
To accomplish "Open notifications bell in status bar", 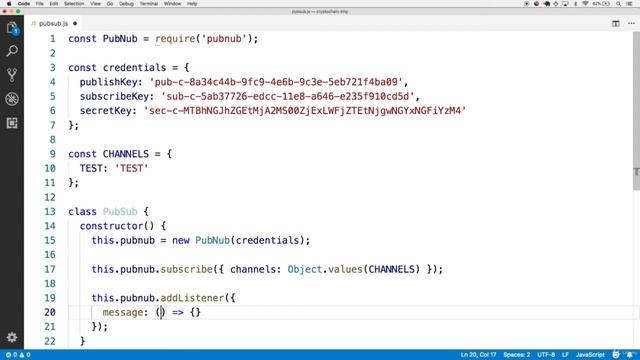I will coord(630,355).
